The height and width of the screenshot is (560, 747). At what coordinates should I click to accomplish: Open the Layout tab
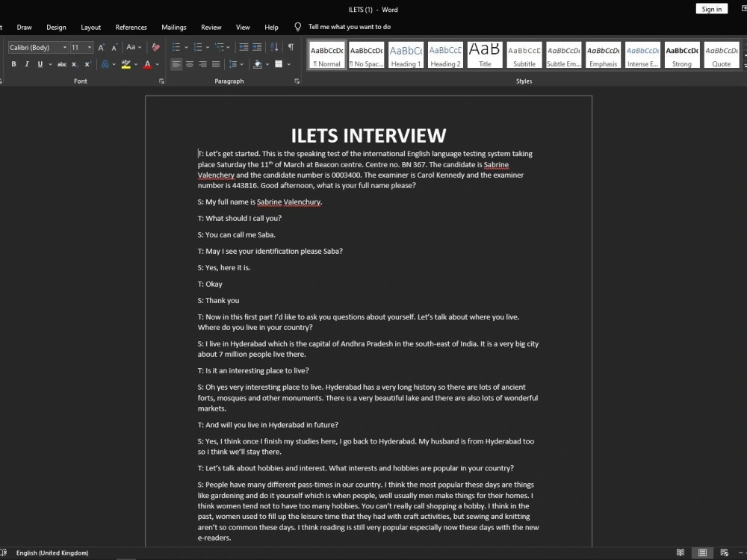[x=90, y=27]
